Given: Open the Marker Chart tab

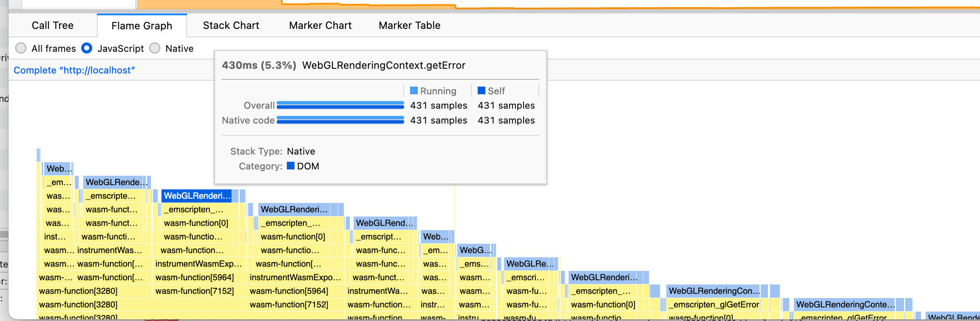Looking at the screenshot, I should point(320,25).
